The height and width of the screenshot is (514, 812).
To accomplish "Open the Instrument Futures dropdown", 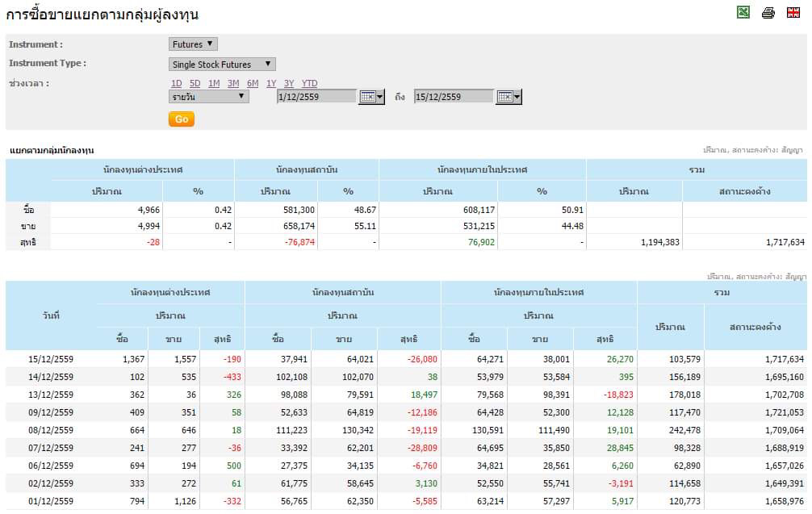I will (x=193, y=44).
